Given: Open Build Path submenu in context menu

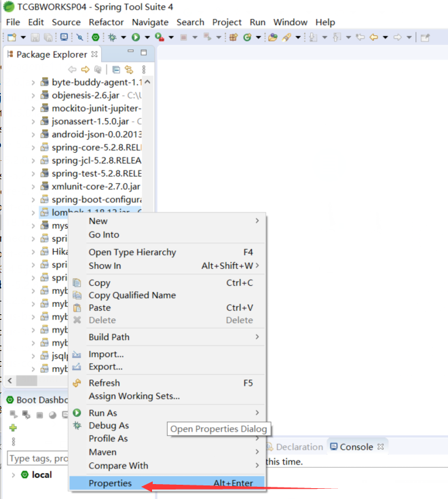Looking at the screenshot, I should pyautogui.click(x=167, y=337).
